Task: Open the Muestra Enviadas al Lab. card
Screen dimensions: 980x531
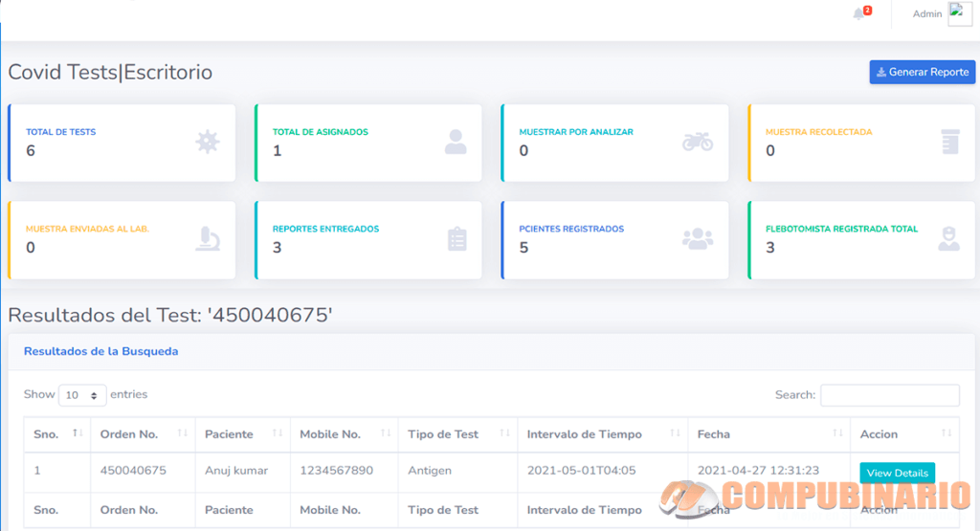Action: (x=122, y=240)
